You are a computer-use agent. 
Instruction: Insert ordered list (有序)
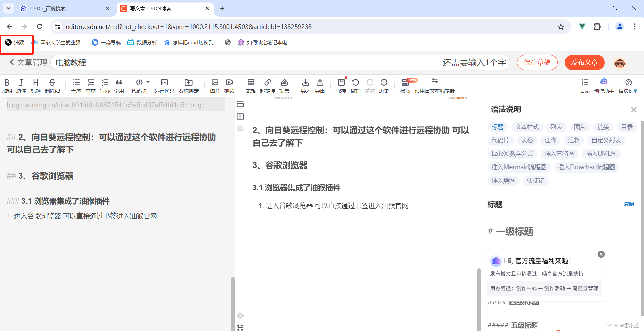[x=91, y=86]
